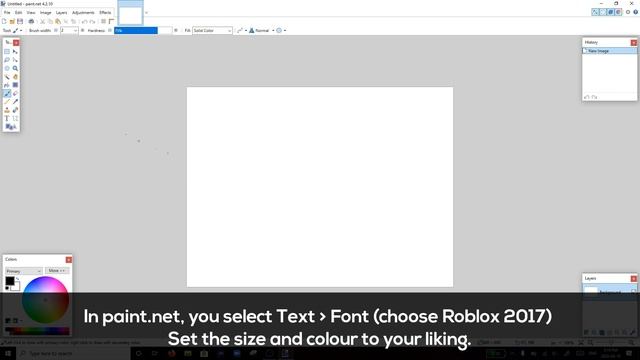Select the Line/Curve tool
This screenshot has height=360, width=640.
point(15,118)
